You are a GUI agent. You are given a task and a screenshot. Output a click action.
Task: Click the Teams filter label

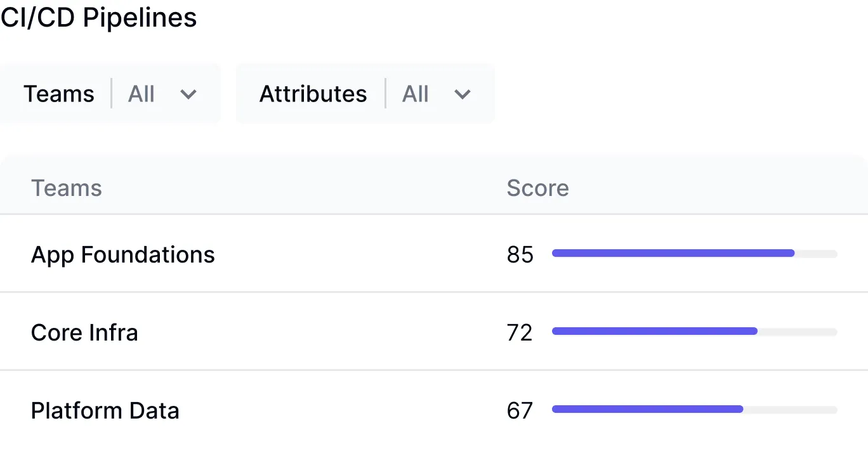(59, 94)
